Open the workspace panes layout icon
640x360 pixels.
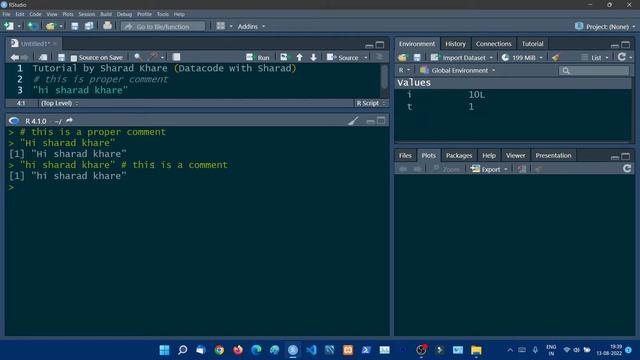(x=220, y=26)
